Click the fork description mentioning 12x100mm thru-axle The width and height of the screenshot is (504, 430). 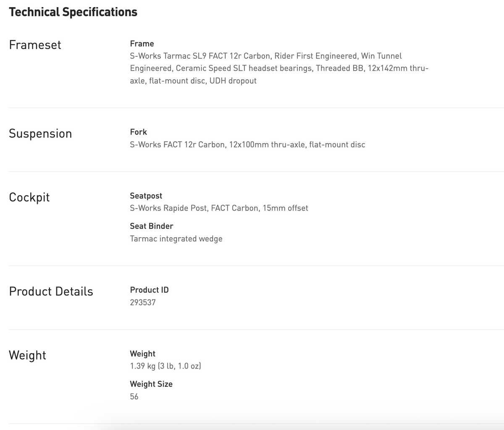click(247, 144)
